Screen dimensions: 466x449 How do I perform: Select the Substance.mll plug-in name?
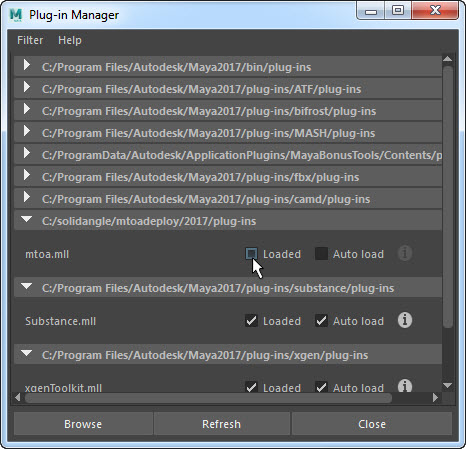60,321
